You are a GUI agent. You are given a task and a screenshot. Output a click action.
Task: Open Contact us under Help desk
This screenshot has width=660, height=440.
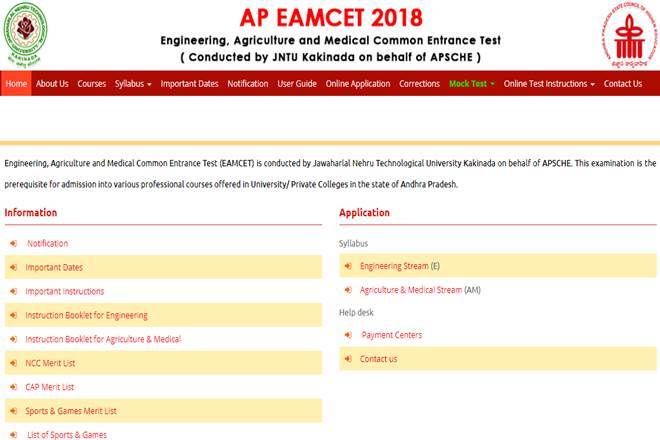click(x=378, y=359)
